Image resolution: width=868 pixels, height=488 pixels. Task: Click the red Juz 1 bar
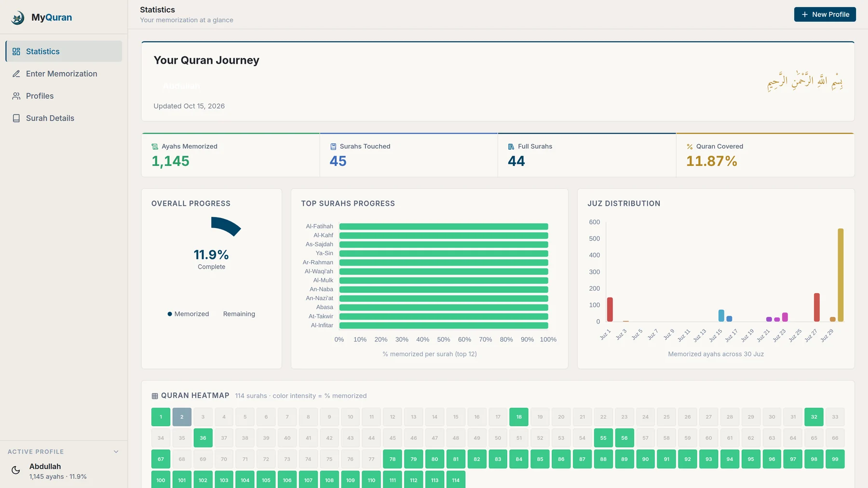610,310
